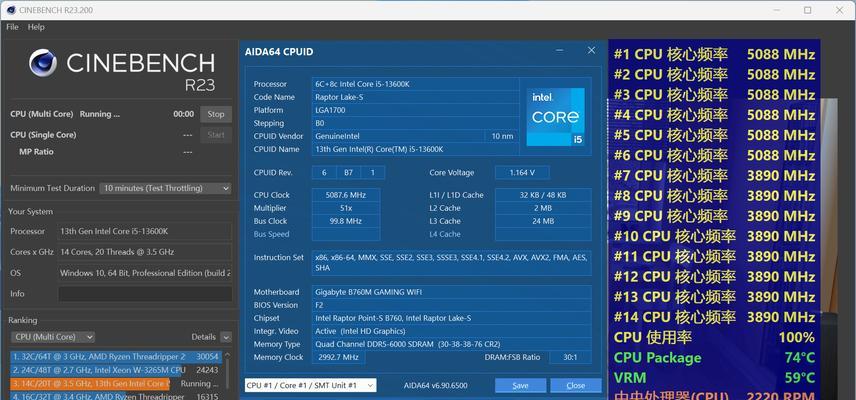856x400 pixels.
Task: Select the Intel Xeon W-3265M ranking row
Action: pos(116,370)
